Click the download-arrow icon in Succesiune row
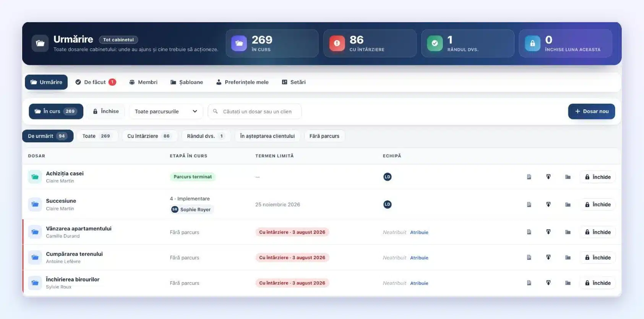The width and height of the screenshot is (644, 319). [548, 204]
